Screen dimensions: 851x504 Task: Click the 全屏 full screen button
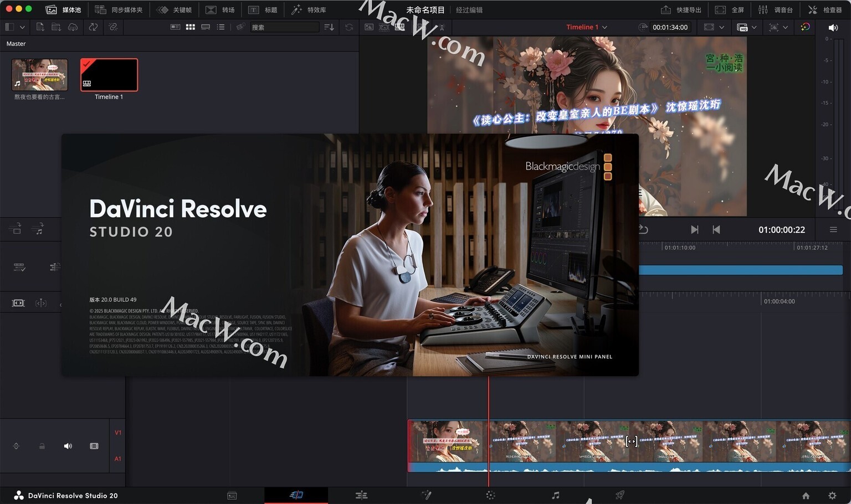[x=729, y=9]
